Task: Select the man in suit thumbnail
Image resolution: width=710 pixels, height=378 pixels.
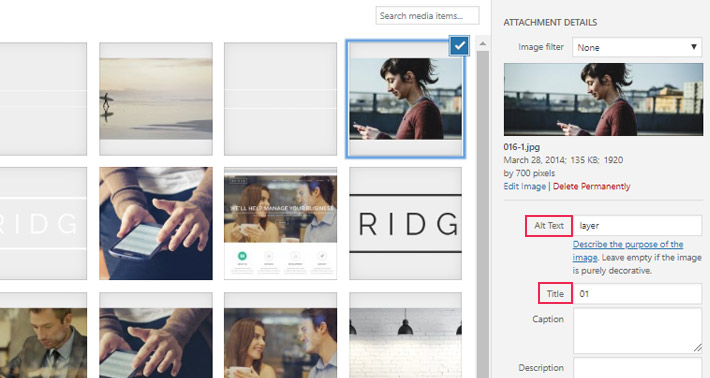Action: (43, 335)
